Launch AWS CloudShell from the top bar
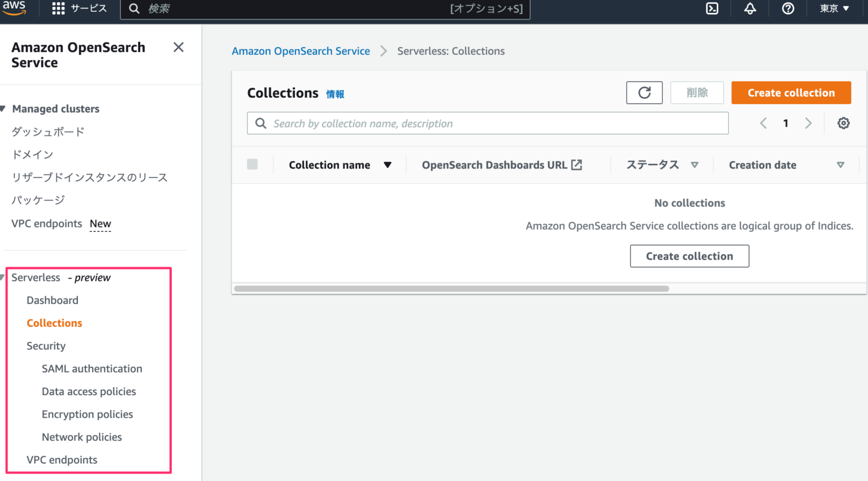 711,8
